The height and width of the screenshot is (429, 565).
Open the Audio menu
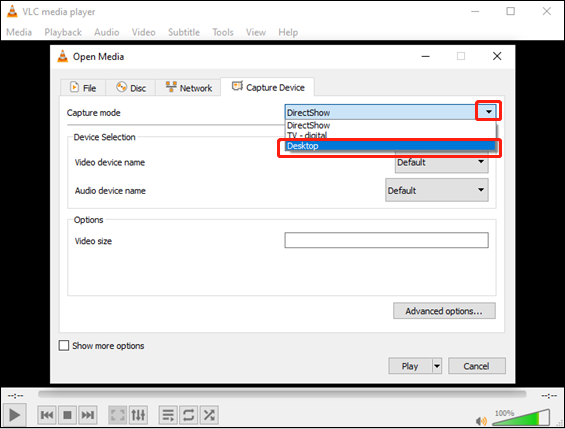(x=107, y=32)
